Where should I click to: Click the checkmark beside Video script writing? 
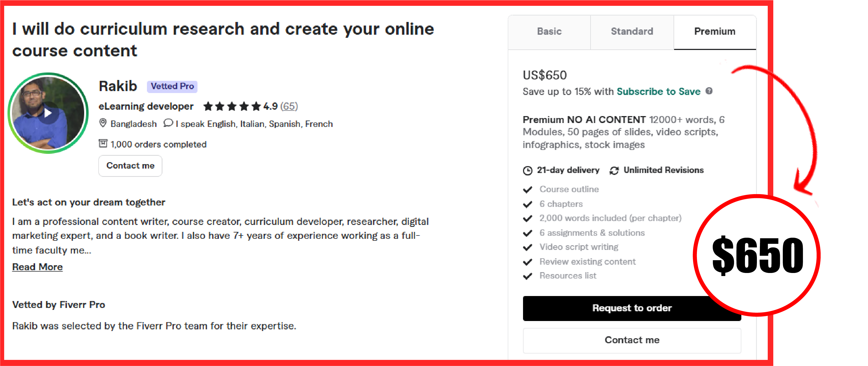pos(528,247)
